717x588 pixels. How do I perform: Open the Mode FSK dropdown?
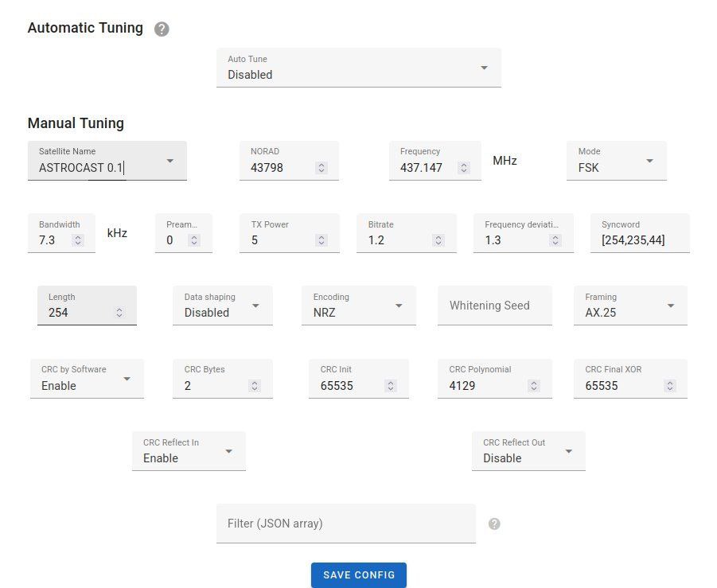tap(617, 161)
